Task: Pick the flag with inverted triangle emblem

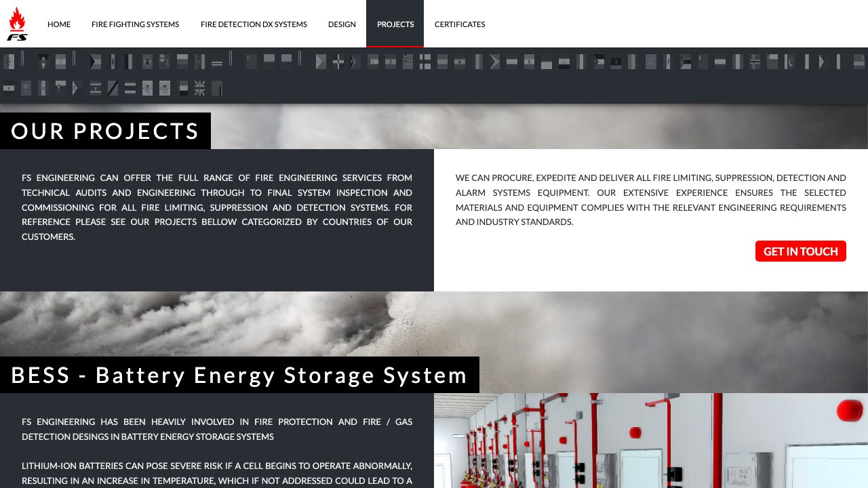Action: [43, 62]
